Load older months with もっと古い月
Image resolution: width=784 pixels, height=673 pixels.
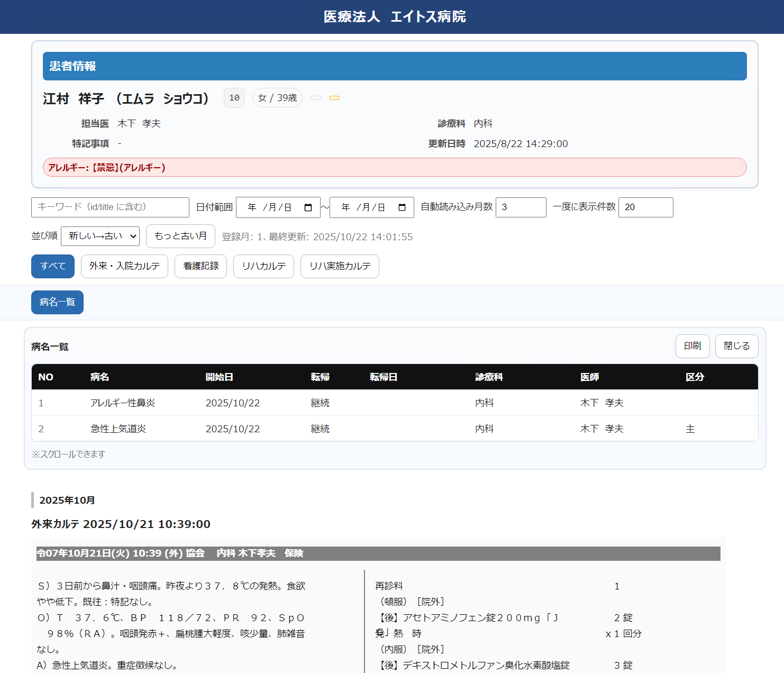point(180,236)
